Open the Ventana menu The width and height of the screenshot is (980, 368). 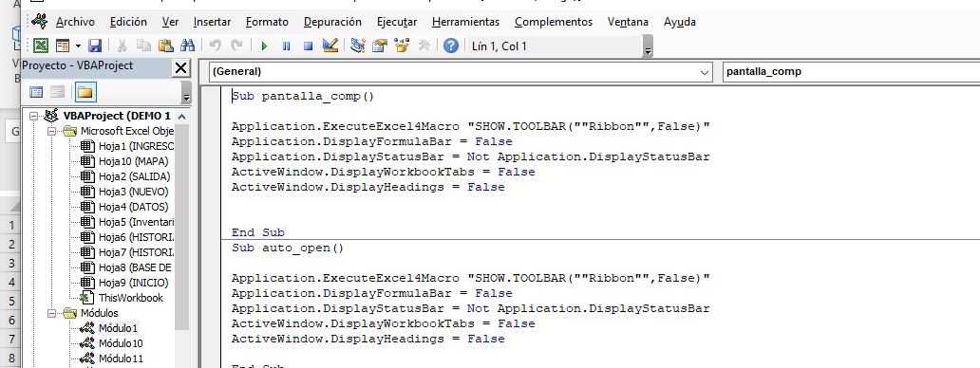(x=628, y=22)
